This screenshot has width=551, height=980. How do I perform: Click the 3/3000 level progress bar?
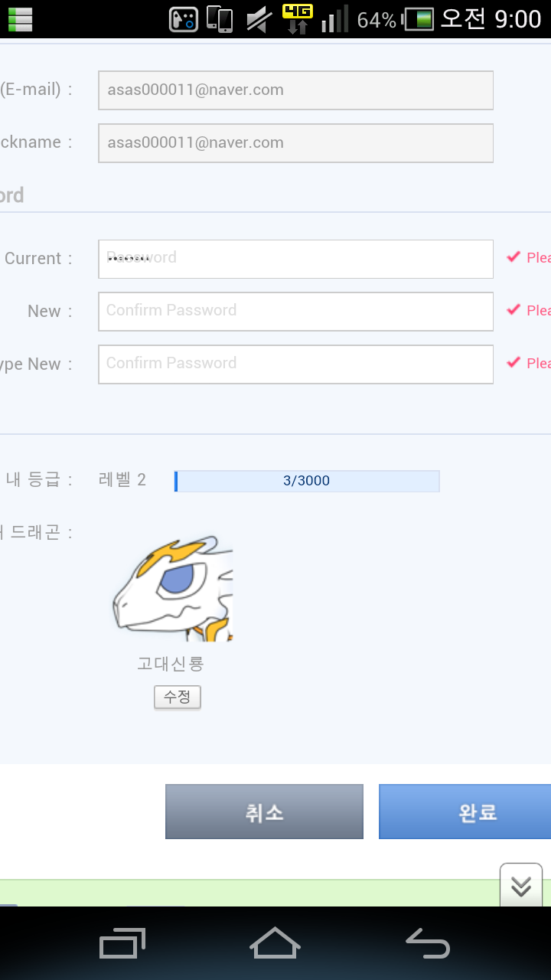(x=307, y=481)
